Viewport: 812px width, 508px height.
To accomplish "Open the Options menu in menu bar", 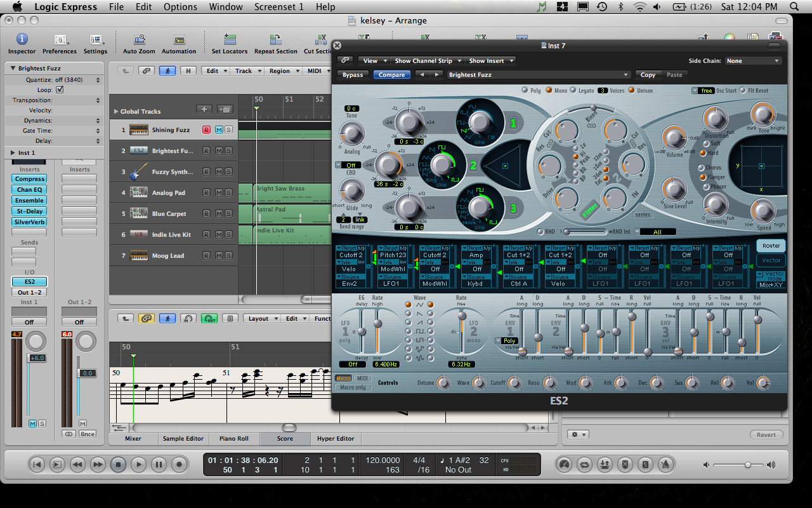I will pyautogui.click(x=180, y=7).
